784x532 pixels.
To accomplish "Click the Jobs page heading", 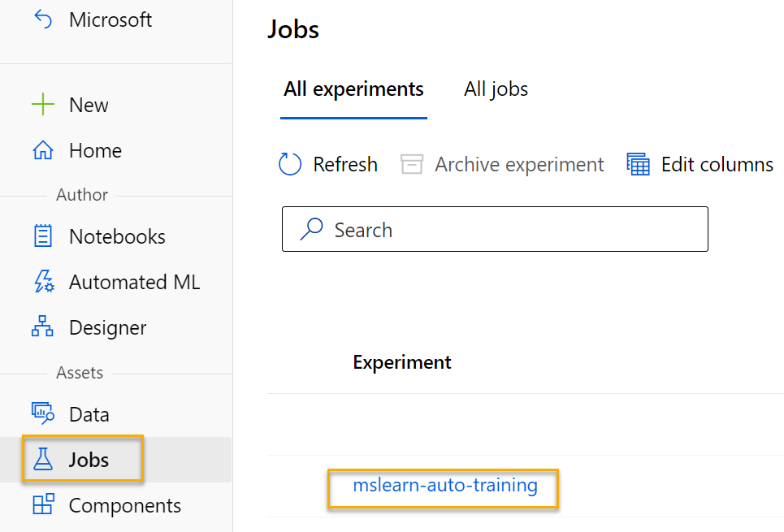I will pyautogui.click(x=293, y=29).
